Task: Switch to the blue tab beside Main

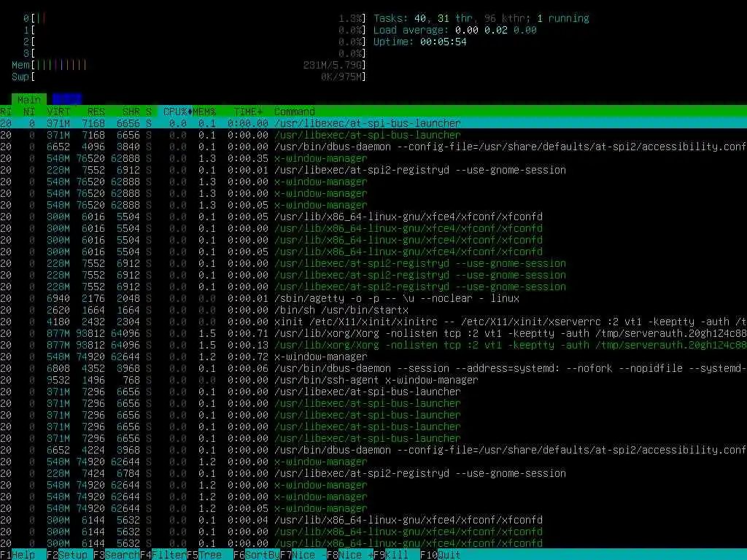Action: tap(67, 99)
